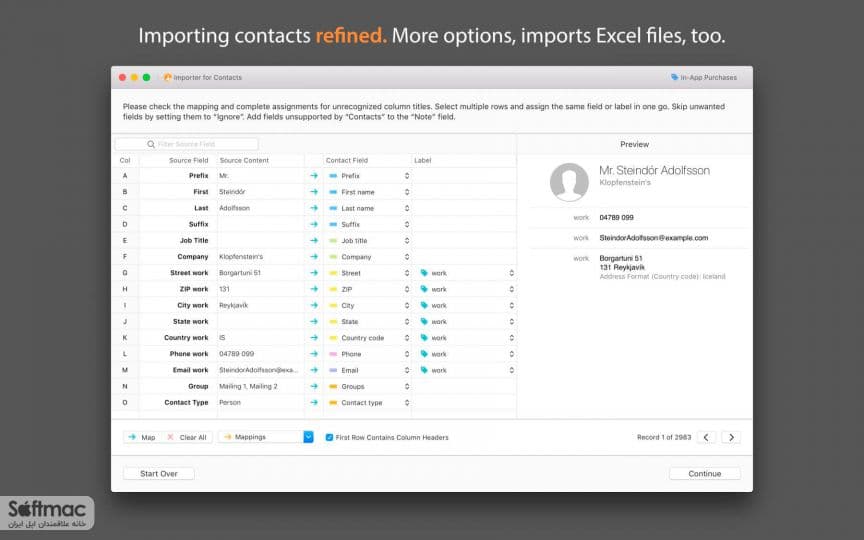This screenshot has height=540, width=864.
Task: Click the Filter Source Field input
Action: click(186, 144)
